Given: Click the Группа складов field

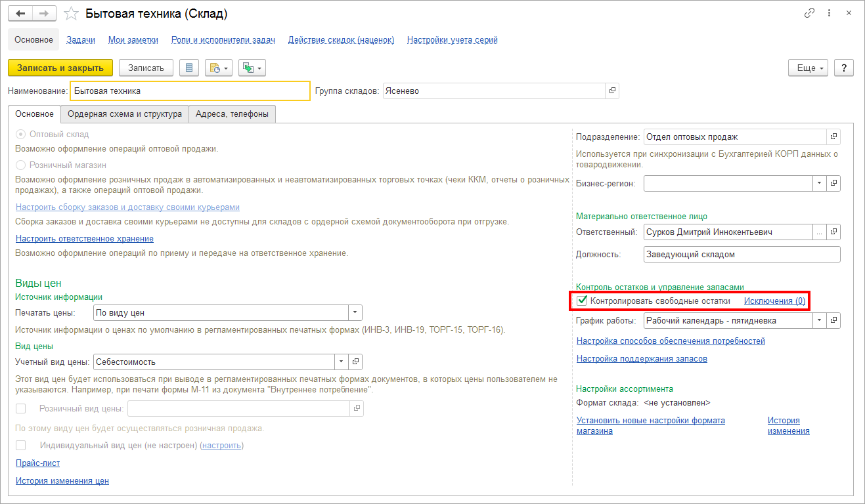Looking at the screenshot, I should [x=493, y=91].
